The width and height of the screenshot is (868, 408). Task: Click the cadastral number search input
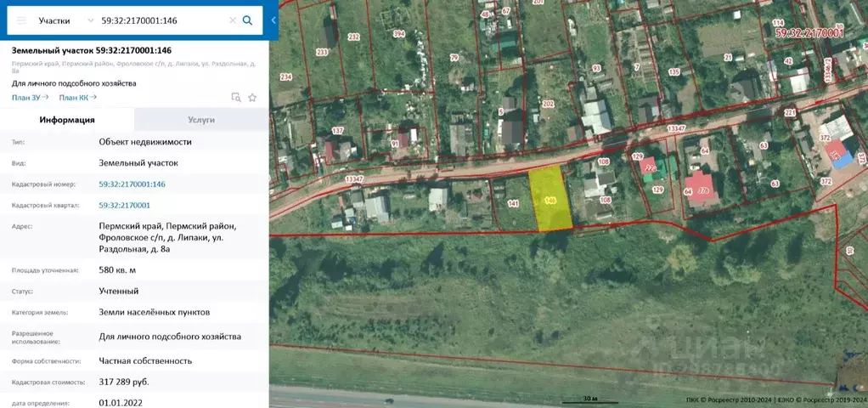pos(163,20)
